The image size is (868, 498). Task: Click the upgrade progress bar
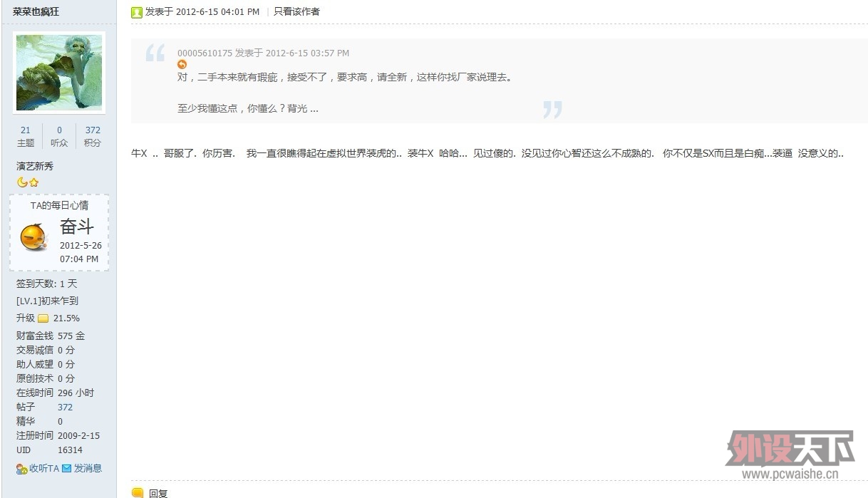point(43,318)
